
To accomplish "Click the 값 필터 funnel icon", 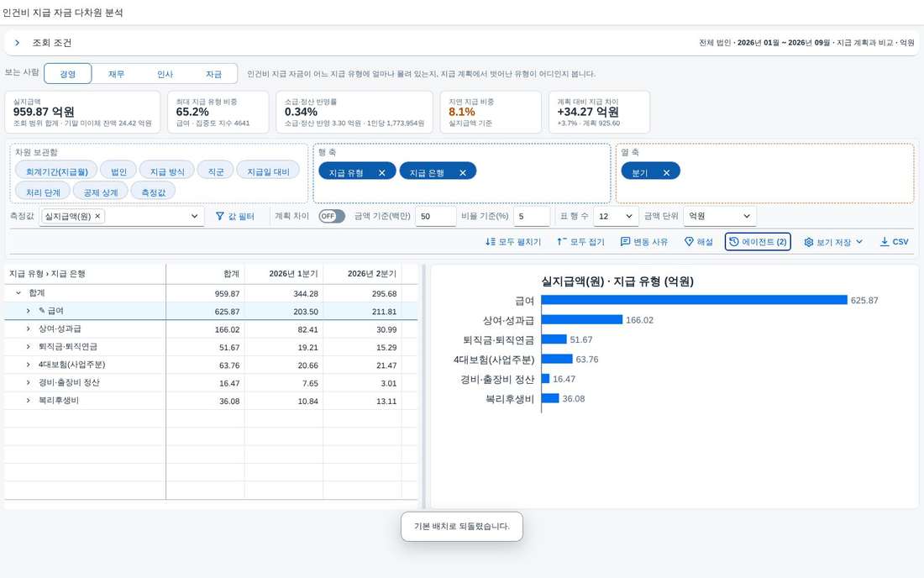I will 220,216.
